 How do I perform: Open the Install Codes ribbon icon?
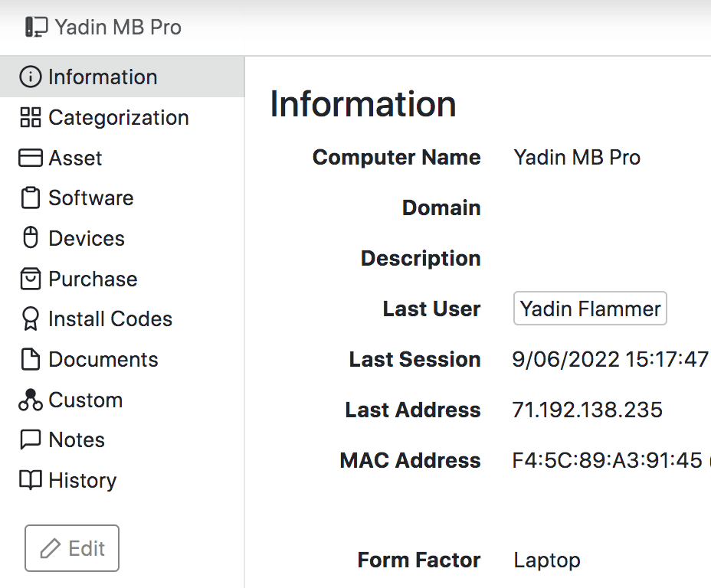click(x=31, y=318)
